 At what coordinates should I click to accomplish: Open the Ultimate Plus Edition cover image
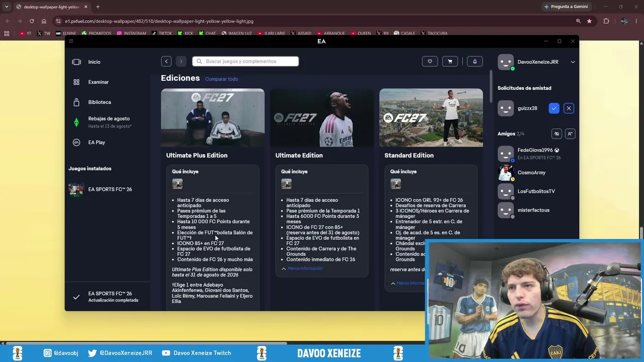[x=212, y=118]
